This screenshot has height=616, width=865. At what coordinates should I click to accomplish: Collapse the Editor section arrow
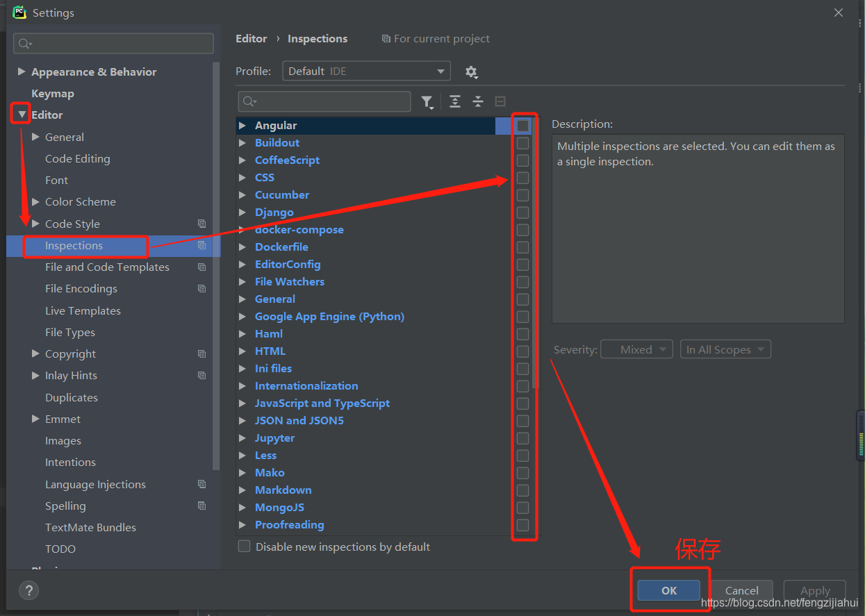click(x=22, y=115)
